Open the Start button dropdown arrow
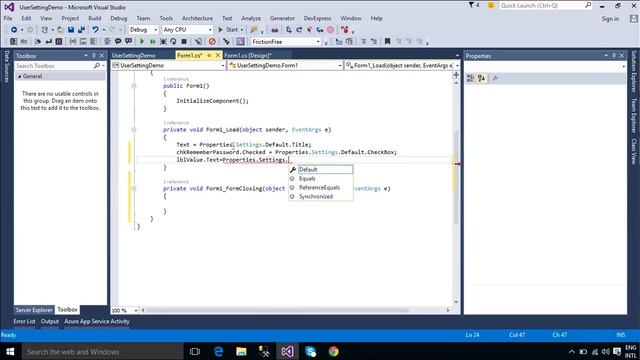This screenshot has height=360, width=640. point(242,30)
